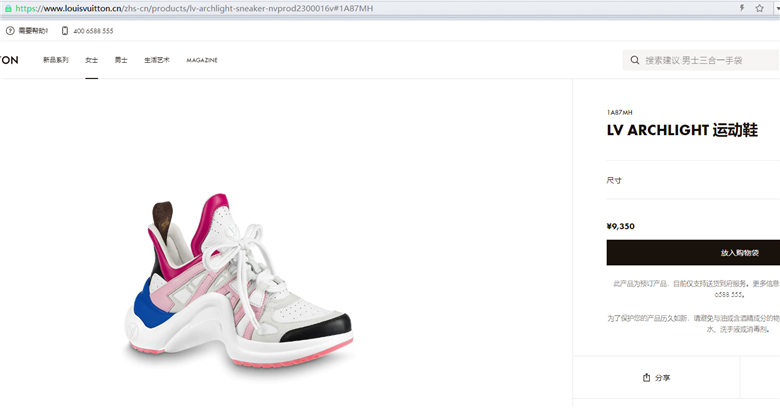Open the 男士 menu
This screenshot has width=780, height=408.
(121, 60)
